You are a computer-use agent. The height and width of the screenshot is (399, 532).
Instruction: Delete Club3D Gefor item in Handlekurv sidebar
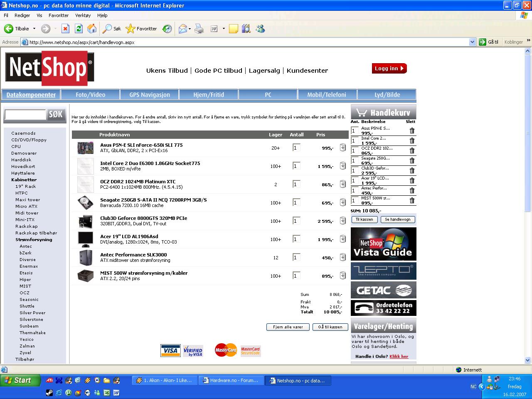click(412, 170)
